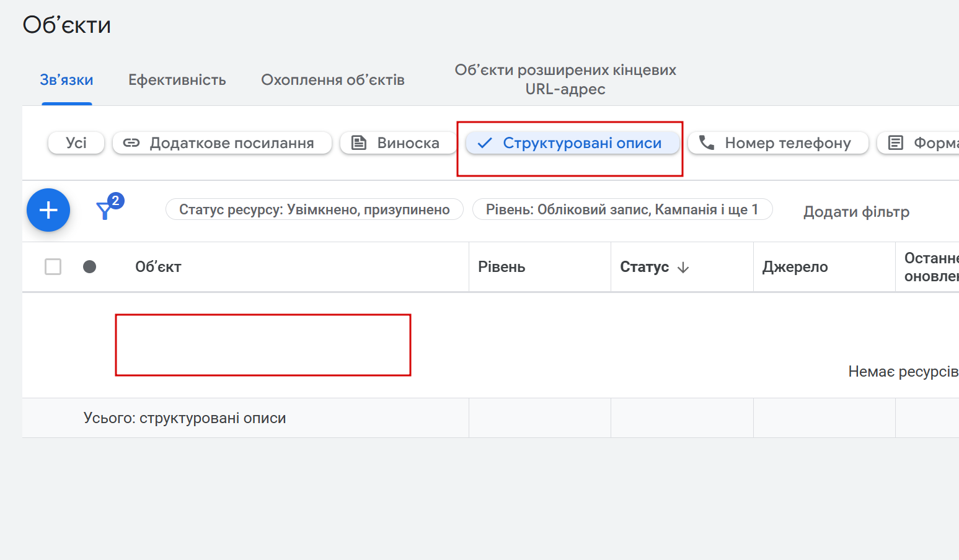
Task: Click the grey status dot column header
Action: (90, 267)
